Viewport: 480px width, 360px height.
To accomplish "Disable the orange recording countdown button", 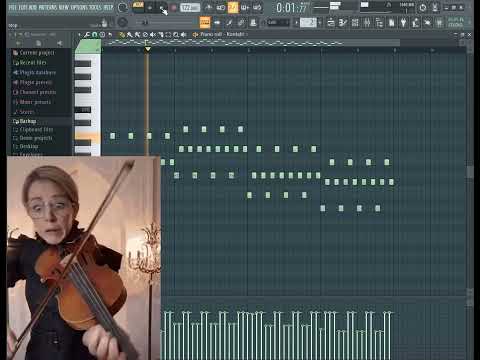I will tap(233, 8).
